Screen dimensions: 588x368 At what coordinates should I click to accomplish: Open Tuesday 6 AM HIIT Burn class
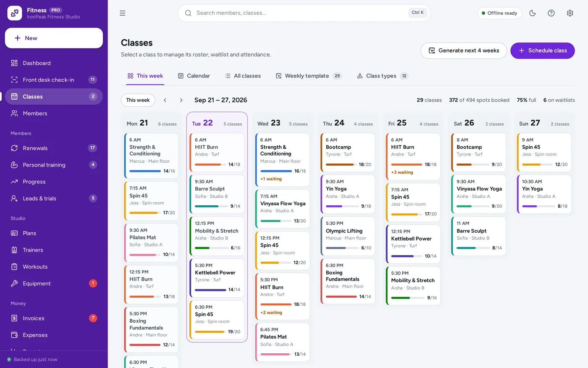point(217,153)
